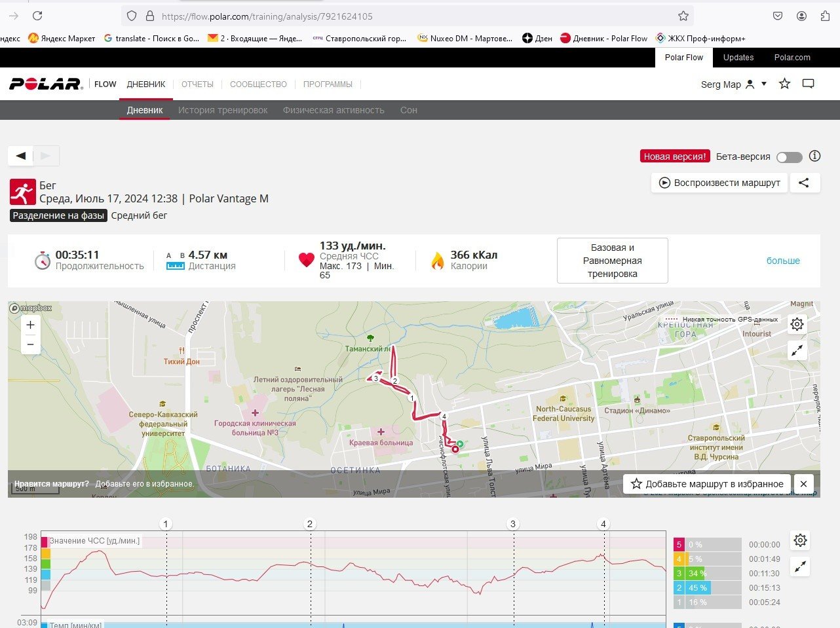Select the Разделение на фазы tab

tap(59, 215)
